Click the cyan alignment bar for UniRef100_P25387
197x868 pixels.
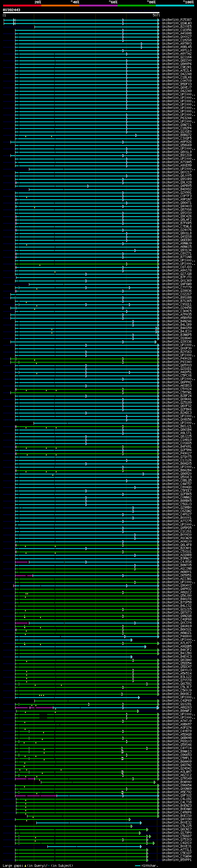coord(81,20)
